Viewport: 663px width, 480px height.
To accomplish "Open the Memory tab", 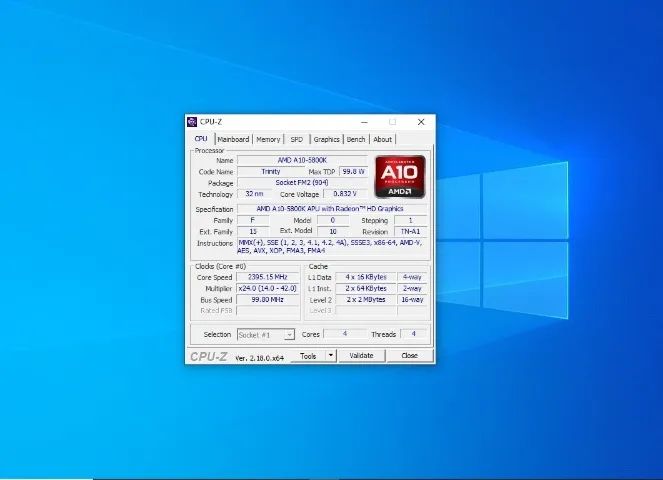I will click(x=268, y=139).
